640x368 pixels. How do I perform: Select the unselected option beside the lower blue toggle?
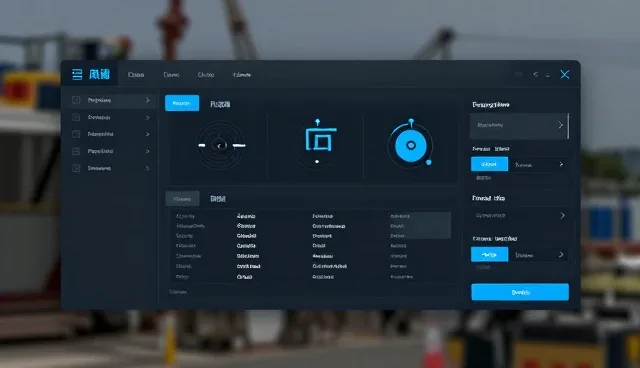click(x=524, y=255)
